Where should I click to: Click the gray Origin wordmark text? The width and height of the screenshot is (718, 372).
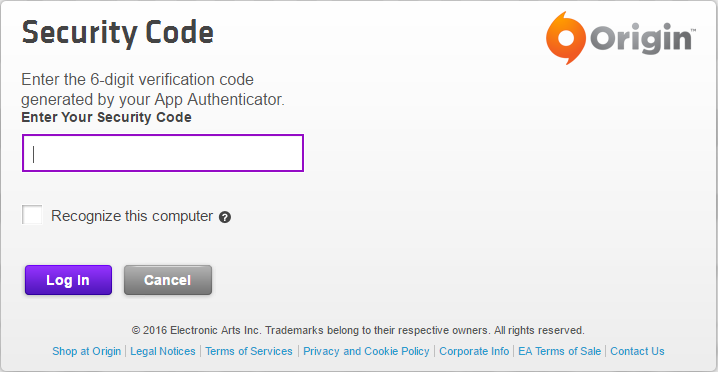coord(643,40)
